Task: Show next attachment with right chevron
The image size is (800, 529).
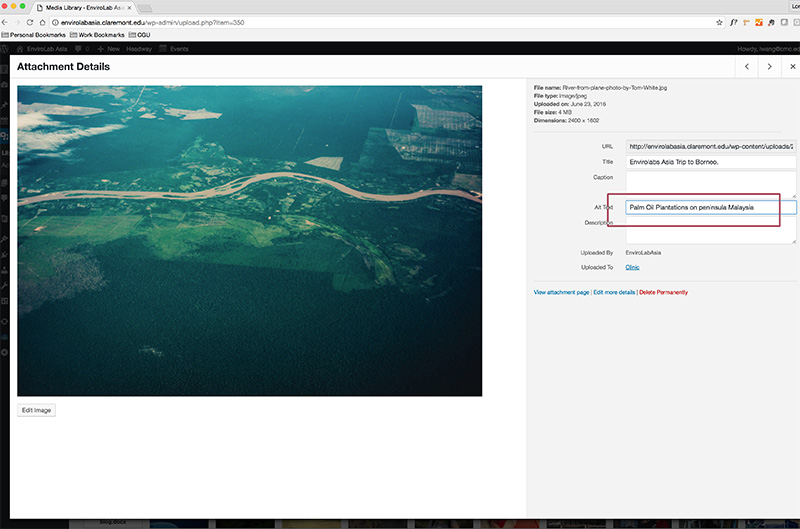Action: click(769, 66)
